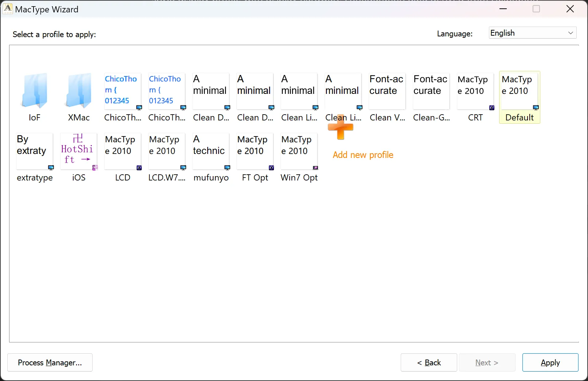
Task: Go back with the Back button
Action: pyautogui.click(x=429, y=362)
